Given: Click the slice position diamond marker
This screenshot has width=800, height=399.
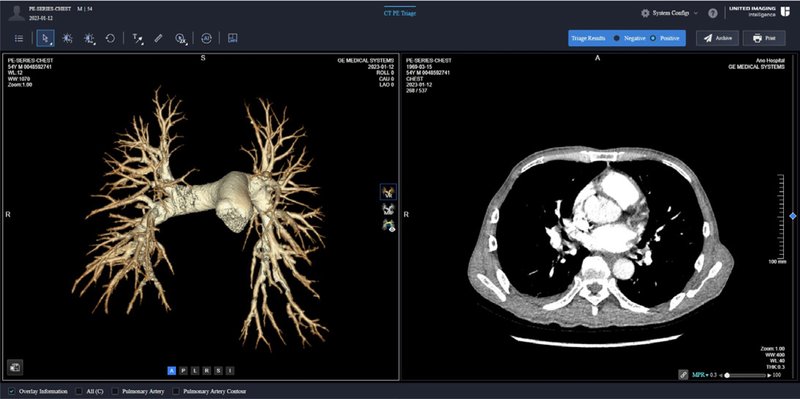Looking at the screenshot, I should (x=792, y=216).
